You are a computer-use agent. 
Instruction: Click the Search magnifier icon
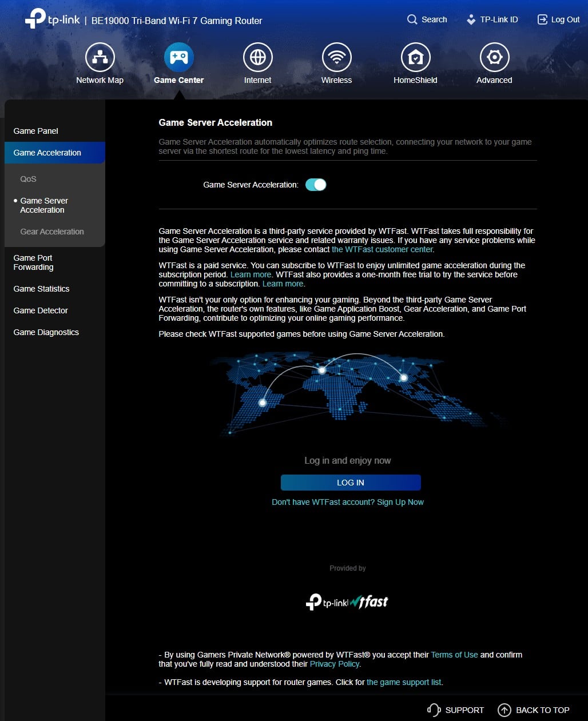(x=412, y=19)
